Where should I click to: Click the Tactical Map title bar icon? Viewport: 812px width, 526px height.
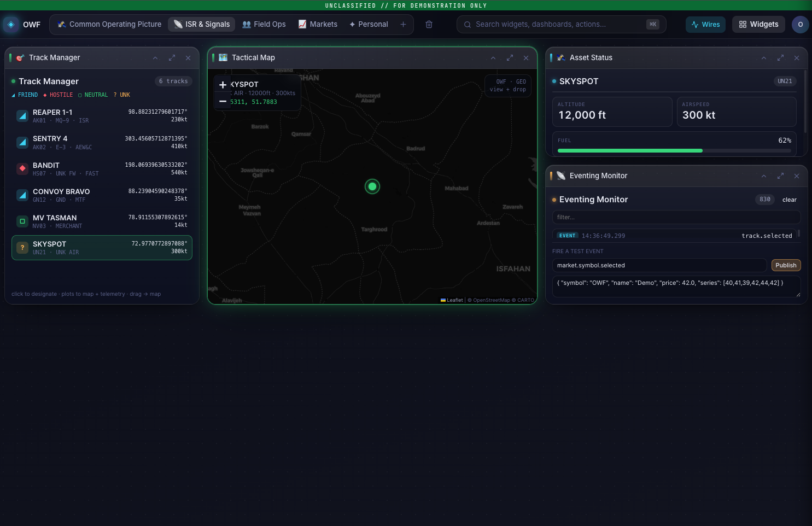[223, 58]
